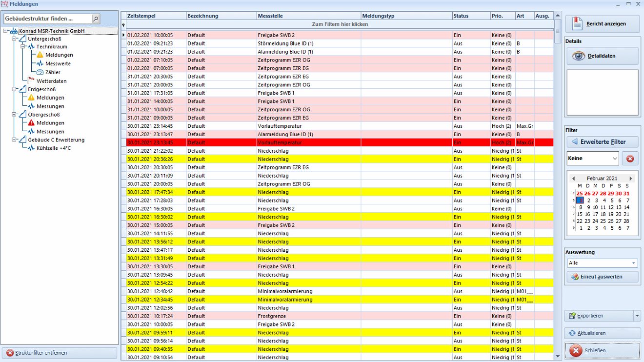Click the Wetterdaten windsock icon

[x=31, y=80]
